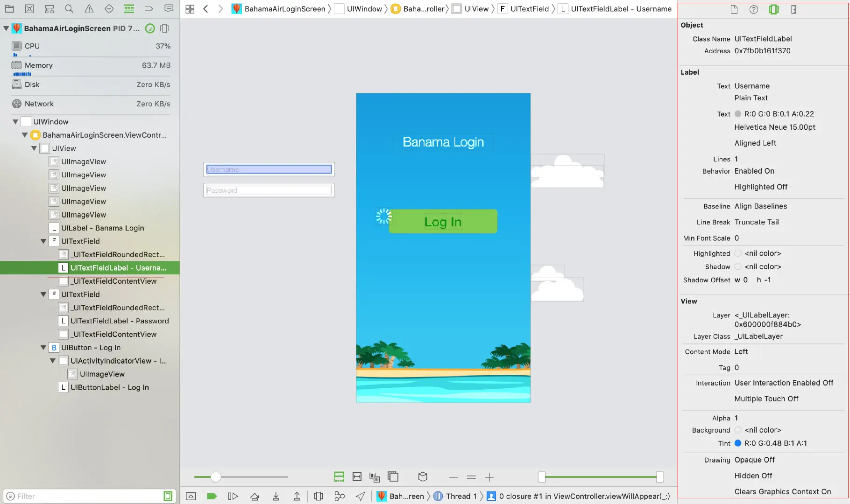
Task: Click the Text color swatch in inspector
Action: 738,114
